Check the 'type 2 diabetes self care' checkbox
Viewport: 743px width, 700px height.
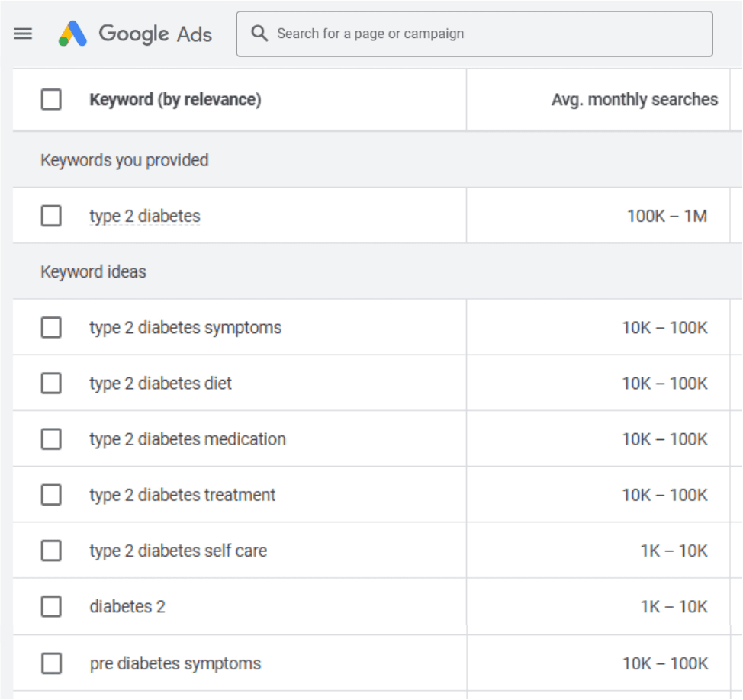point(51,551)
